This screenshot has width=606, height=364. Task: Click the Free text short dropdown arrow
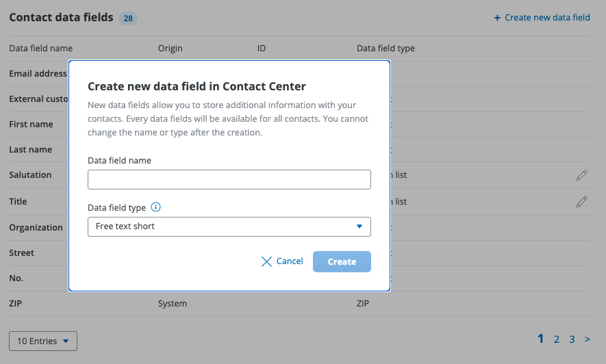pyautogui.click(x=359, y=226)
